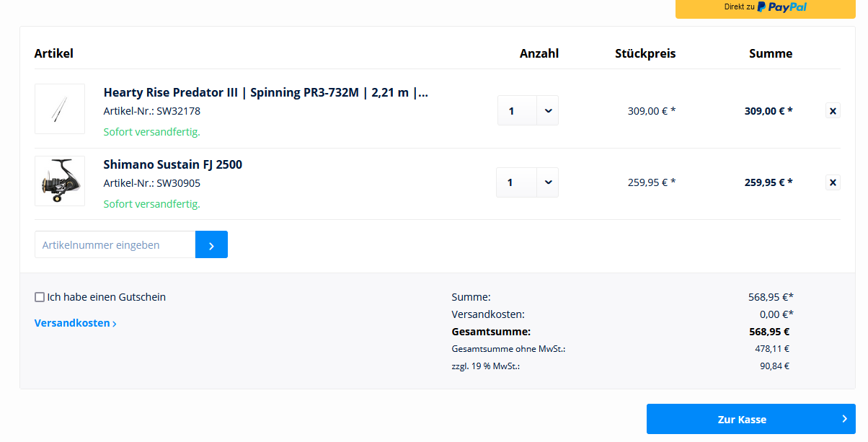The height and width of the screenshot is (442, 868).
Task: Focus the 'Artikelnummer eingeben' input field
Action: pyautogui.click(x=115, y=245)
